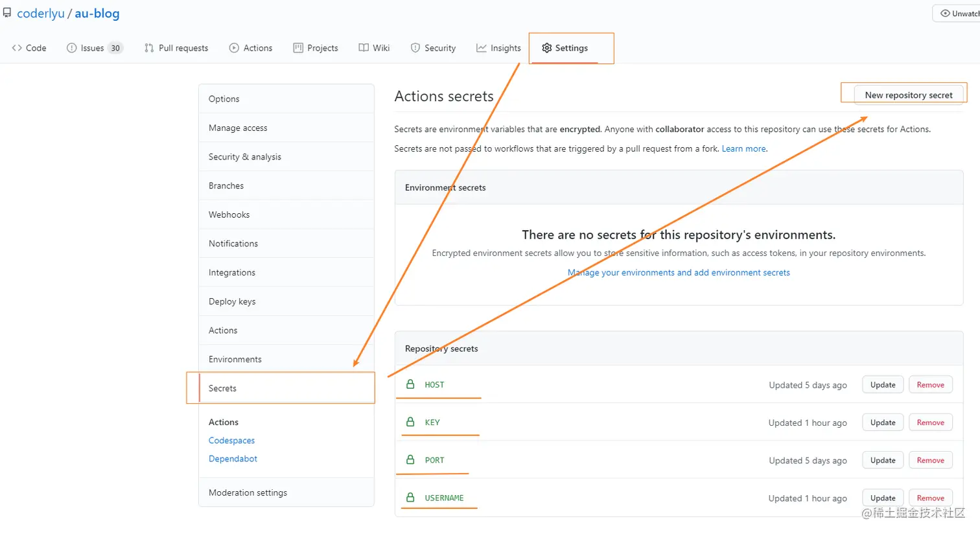Open the Wiki tab
Screen dimensions: 980x534
coord(374,48)
